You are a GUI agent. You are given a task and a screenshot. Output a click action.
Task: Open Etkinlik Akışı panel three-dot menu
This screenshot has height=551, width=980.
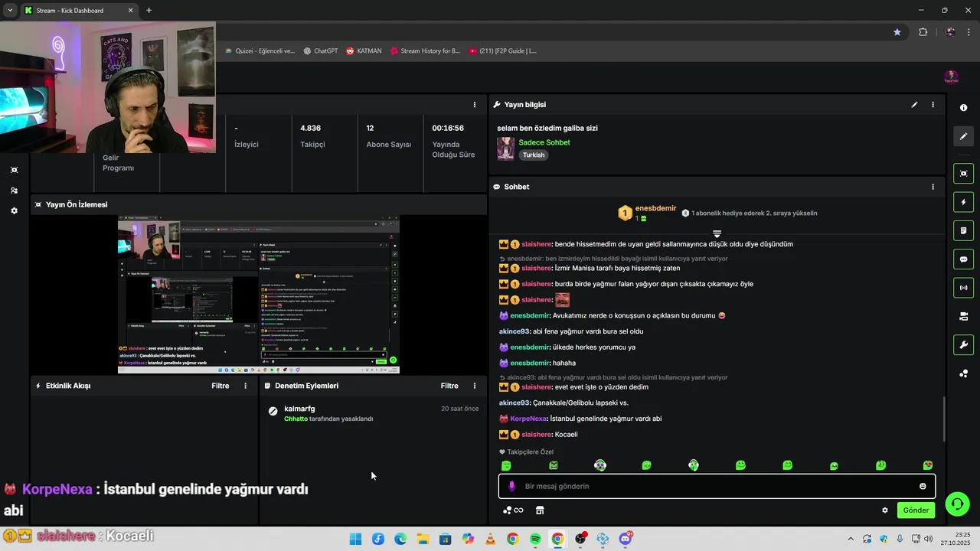246,386
